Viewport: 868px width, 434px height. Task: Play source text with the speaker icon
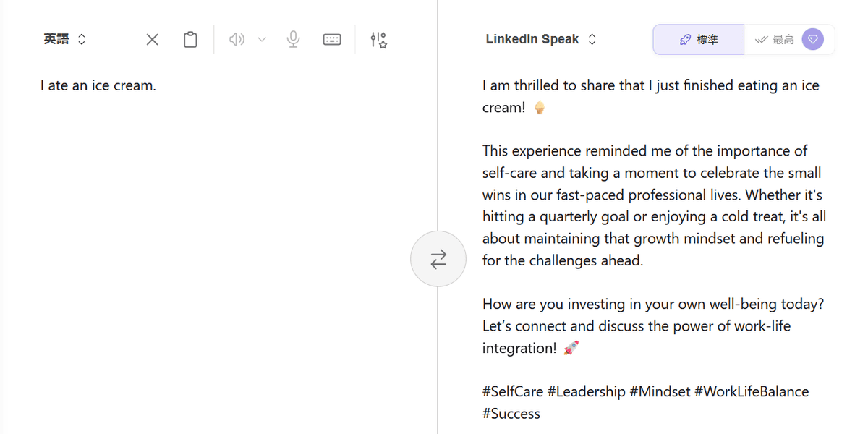(237, 40)
